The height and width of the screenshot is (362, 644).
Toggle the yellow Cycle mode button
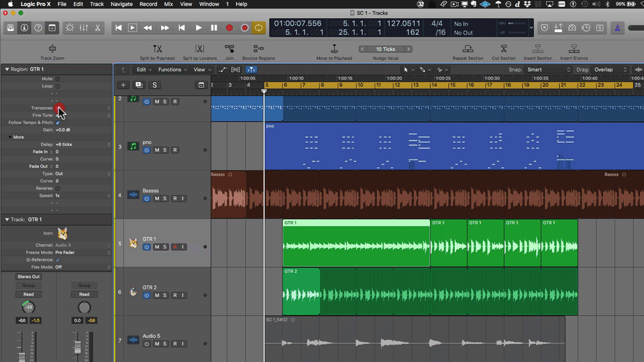coord(259,28)
